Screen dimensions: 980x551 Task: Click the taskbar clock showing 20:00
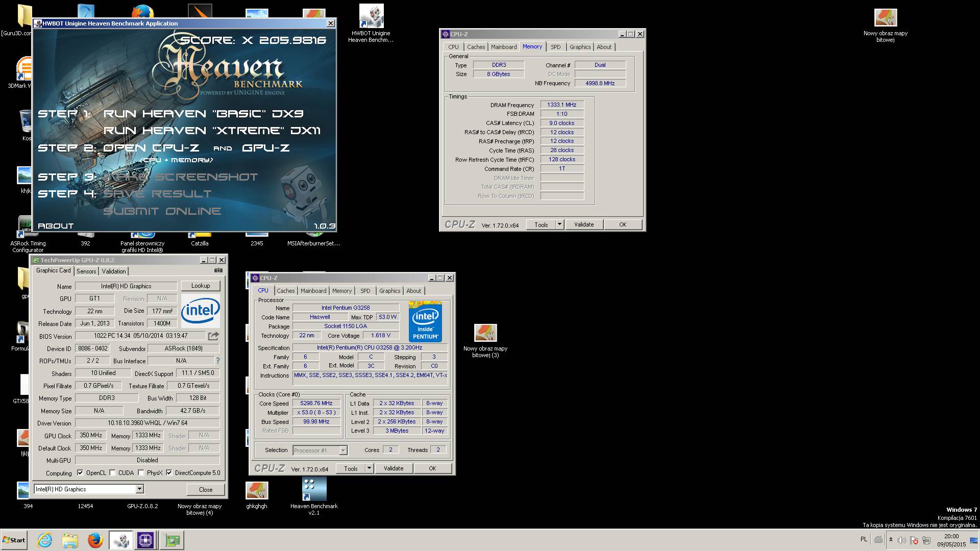[x=951, y=540]
